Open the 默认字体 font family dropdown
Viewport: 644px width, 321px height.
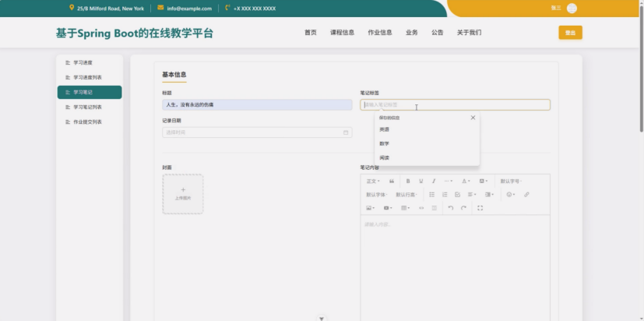pos(377,195)
